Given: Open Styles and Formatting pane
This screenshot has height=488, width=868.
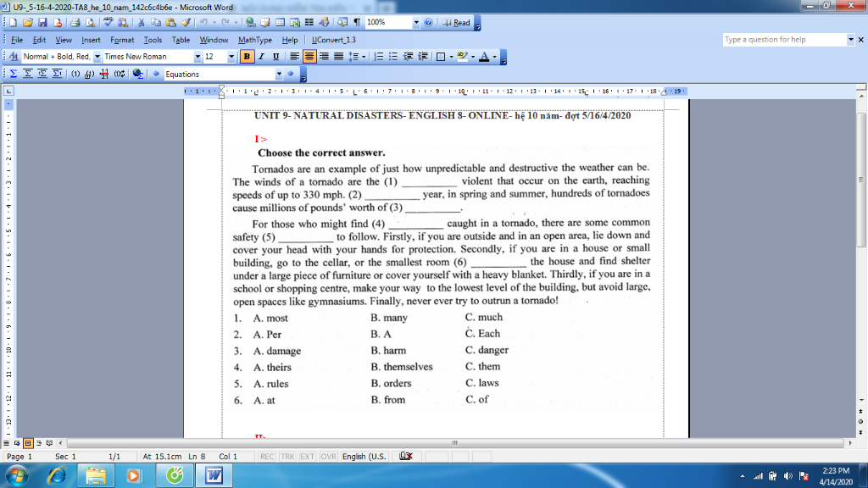Looking at the screenshot, I should (x=14, y=57).
